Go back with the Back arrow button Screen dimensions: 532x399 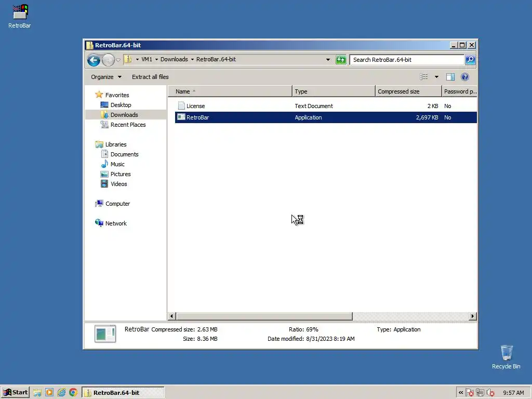(x=94, y=60)
